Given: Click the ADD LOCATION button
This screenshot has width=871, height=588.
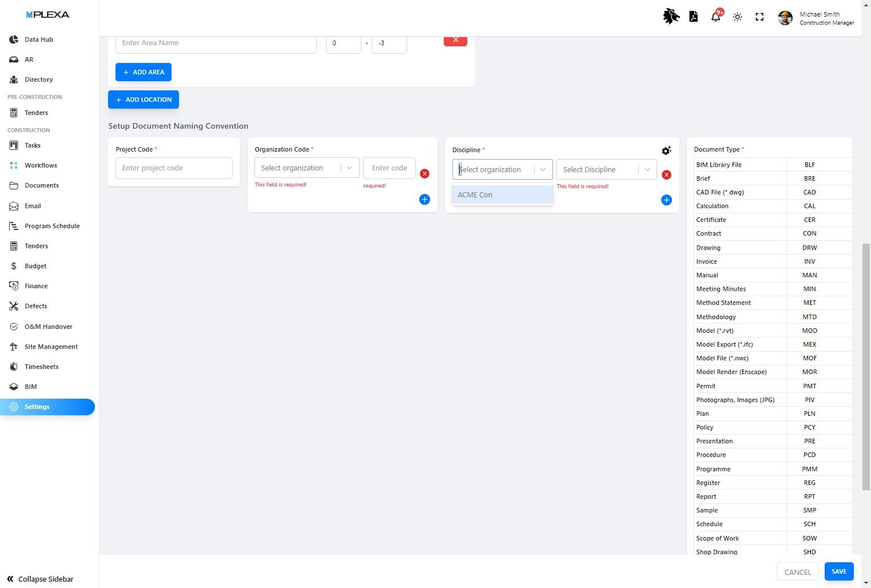Looking at the screenshot, I should point(143,99).
